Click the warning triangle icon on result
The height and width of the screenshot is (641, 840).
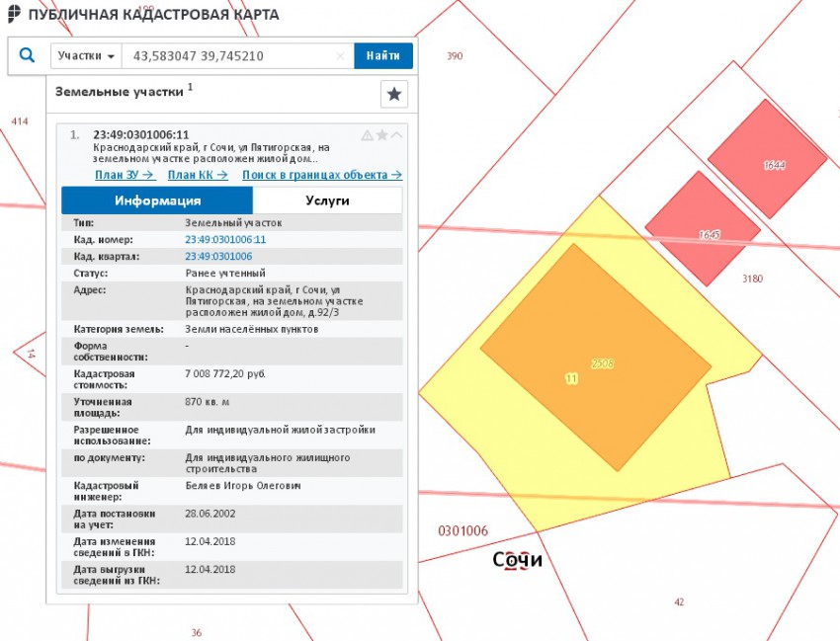click(x=367, y=135)
